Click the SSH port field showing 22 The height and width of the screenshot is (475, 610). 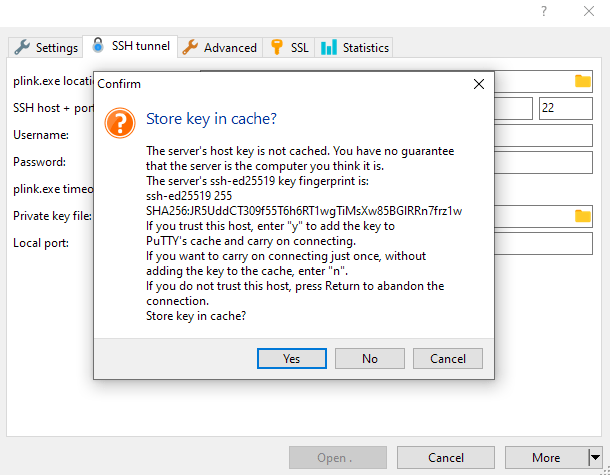565,108
